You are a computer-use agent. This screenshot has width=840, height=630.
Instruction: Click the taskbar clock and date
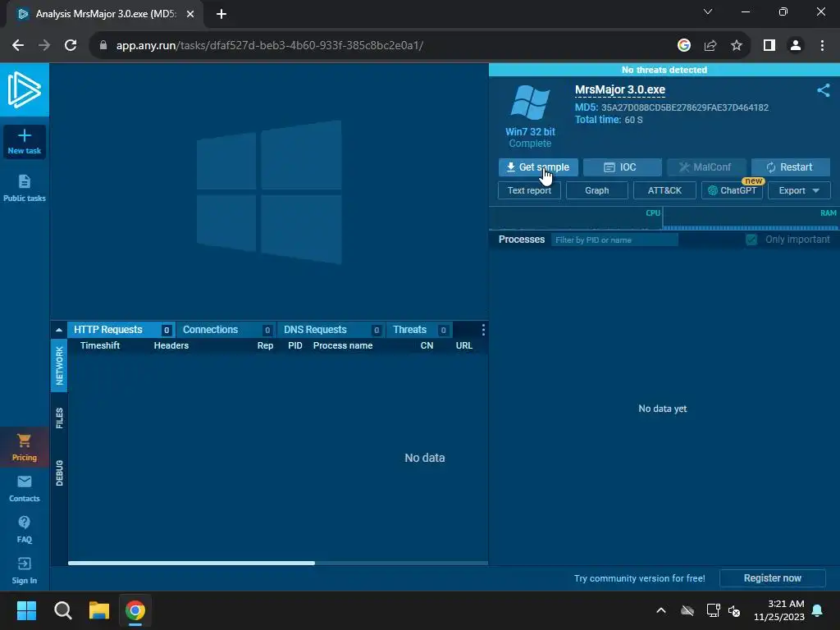click(779, 610)
